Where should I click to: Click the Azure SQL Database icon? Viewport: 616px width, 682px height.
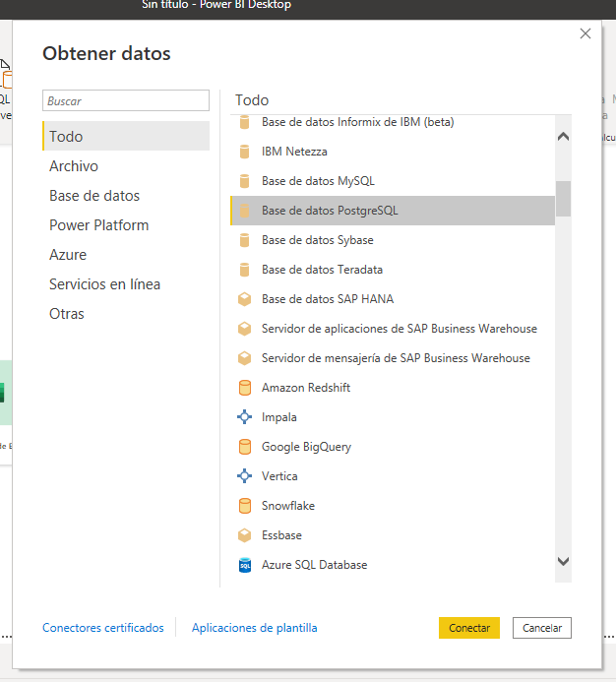pyautogui.click(x=245, y=565)
